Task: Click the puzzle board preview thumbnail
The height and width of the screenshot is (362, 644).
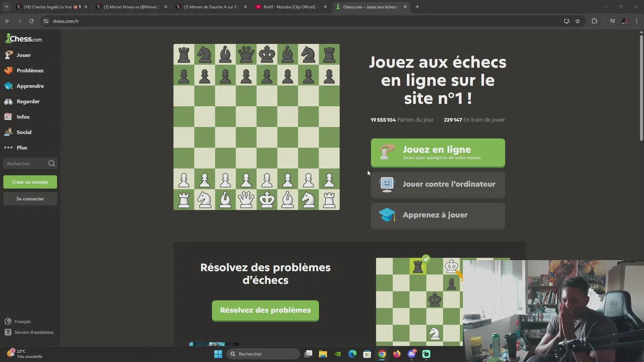Action: 419,302
